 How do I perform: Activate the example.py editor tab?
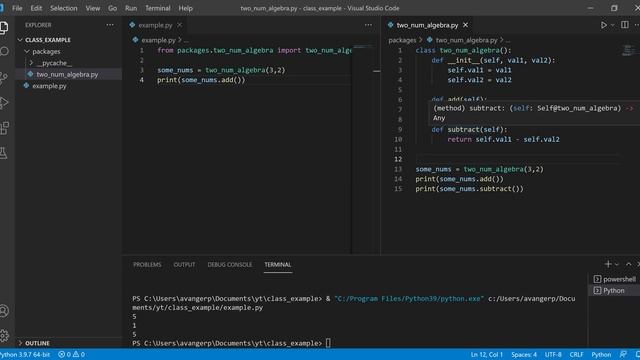tap(155, 25)
